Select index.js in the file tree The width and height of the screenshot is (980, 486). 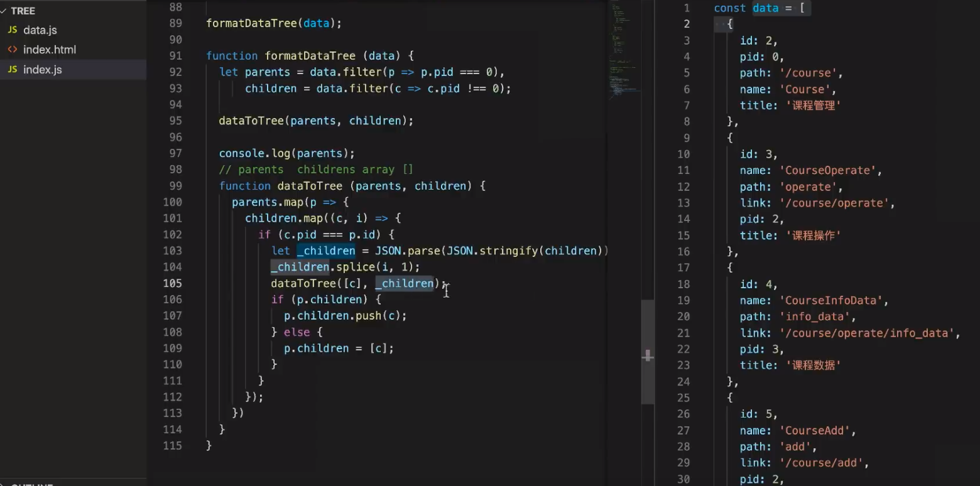[x=43, y=70]
